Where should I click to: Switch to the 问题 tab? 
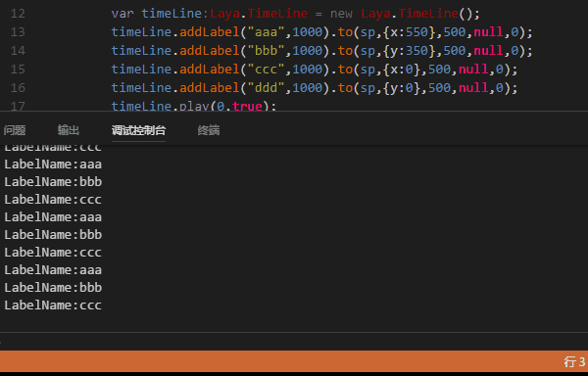15,130
